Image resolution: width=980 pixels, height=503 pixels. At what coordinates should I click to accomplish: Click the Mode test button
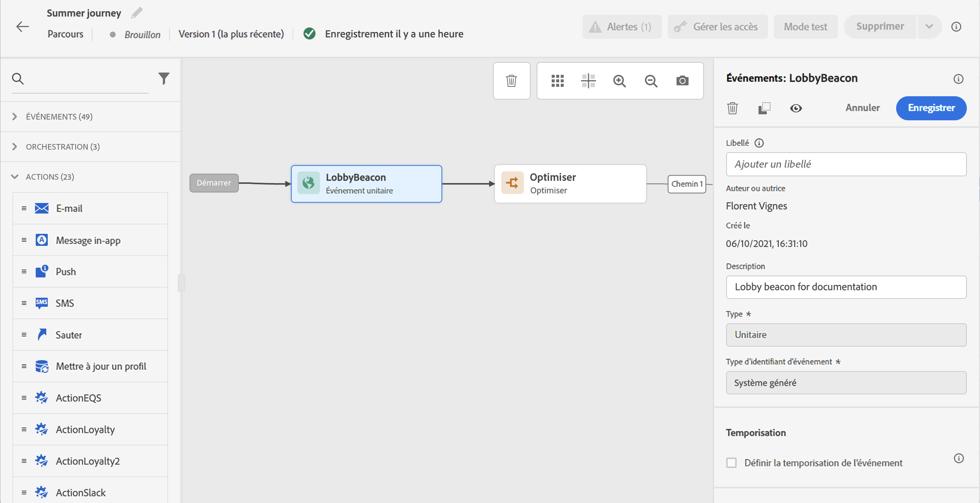805,27
